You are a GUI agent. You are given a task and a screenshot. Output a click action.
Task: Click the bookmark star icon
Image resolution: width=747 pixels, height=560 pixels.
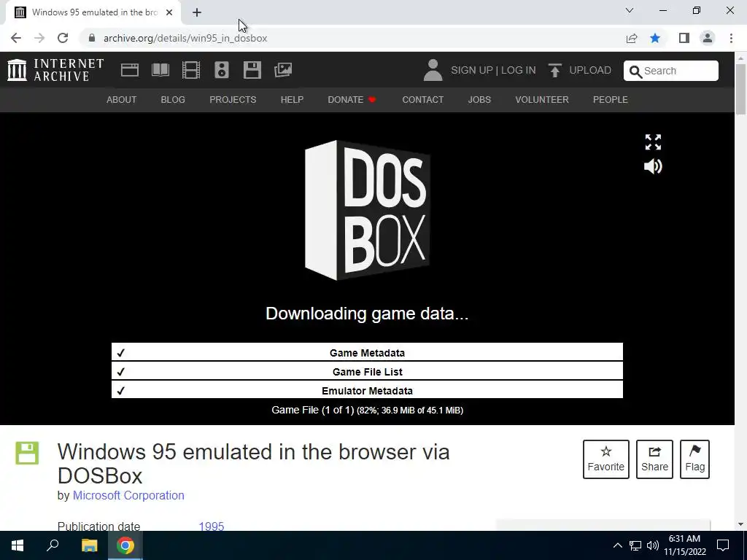point(655,38)
